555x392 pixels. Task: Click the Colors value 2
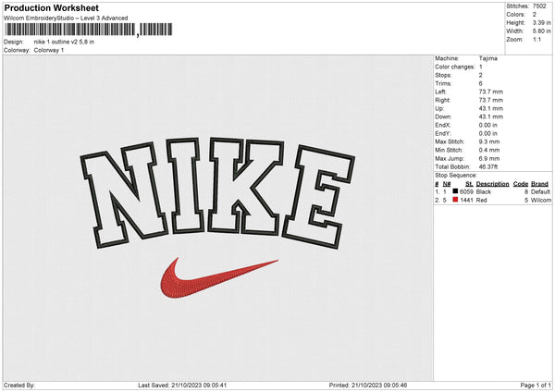tap(535, 15)
